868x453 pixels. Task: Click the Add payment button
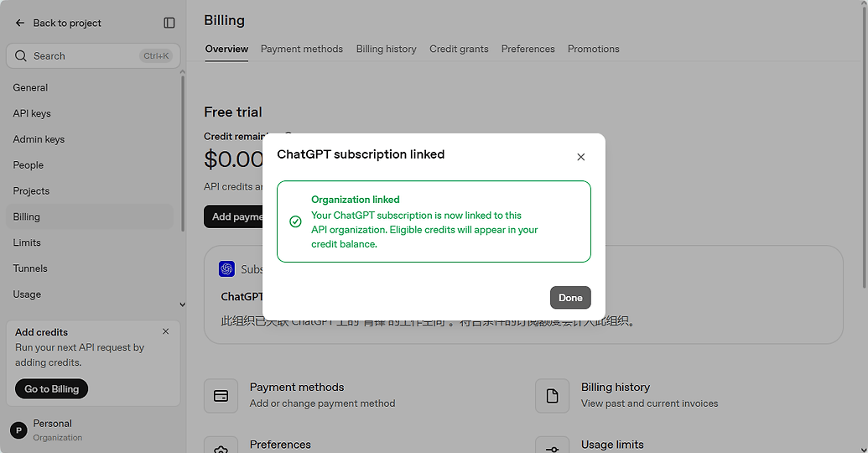point(233,216)
